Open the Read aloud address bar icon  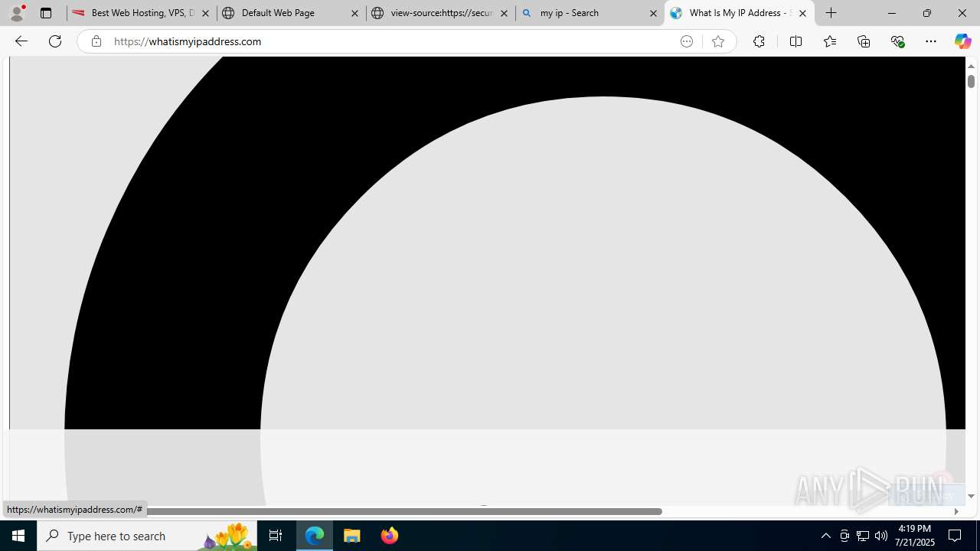(x=687, y=41)
